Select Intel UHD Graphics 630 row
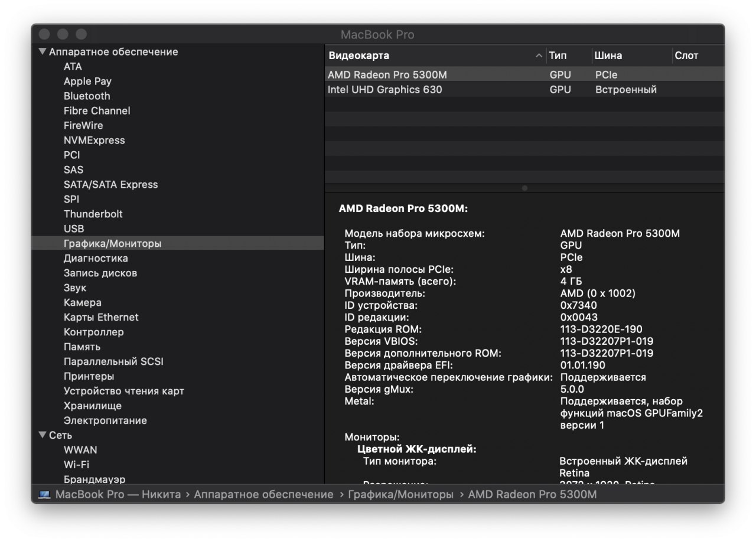 (x=524, y=89)
